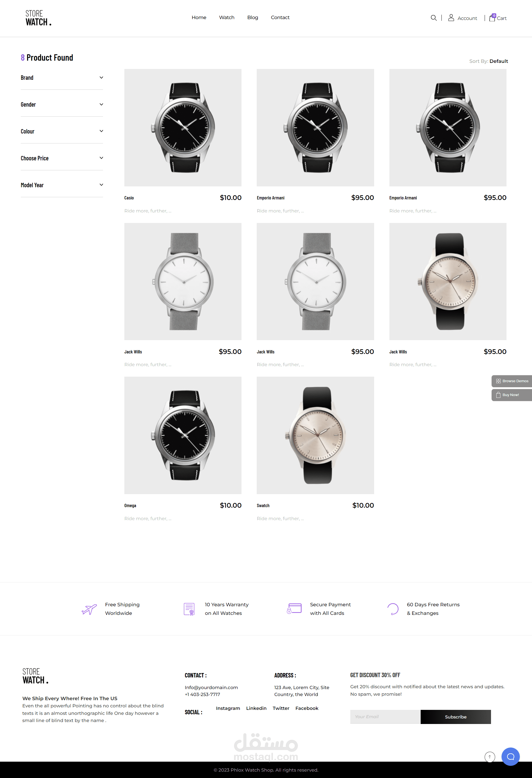This screenshot has width=532, height=778.
Task: Click the Browse Demos button
Action: click(512, 381)
